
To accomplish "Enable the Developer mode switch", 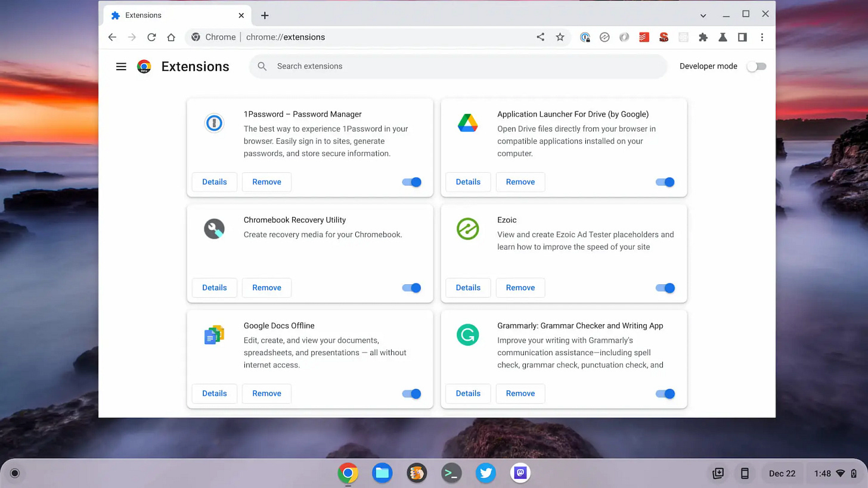I will coord(757,66).
